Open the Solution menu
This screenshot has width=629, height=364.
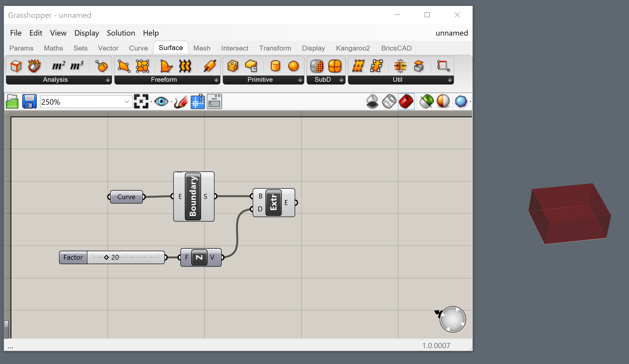pyautogui.click(x=121, y=33)
